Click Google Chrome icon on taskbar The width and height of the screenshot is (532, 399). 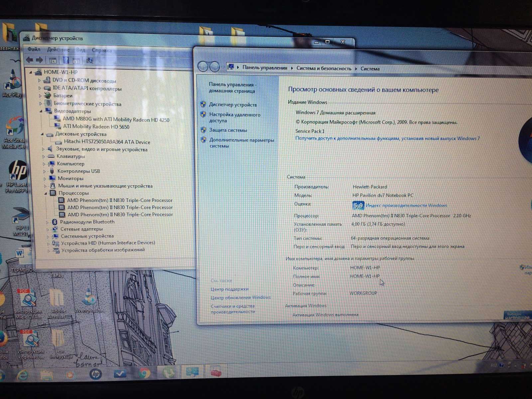[x=144, y=374]
